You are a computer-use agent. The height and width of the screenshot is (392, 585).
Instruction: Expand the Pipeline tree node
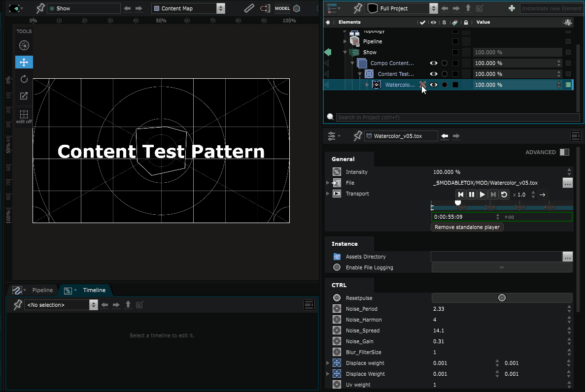(x=345, y=41)
